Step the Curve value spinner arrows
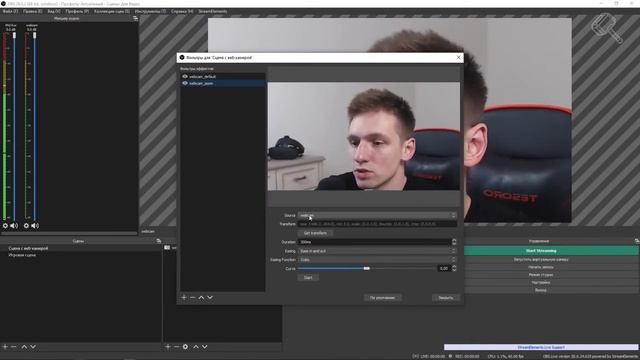The width and height of the screenshot is (640, 360). click(x=454, y=268)
